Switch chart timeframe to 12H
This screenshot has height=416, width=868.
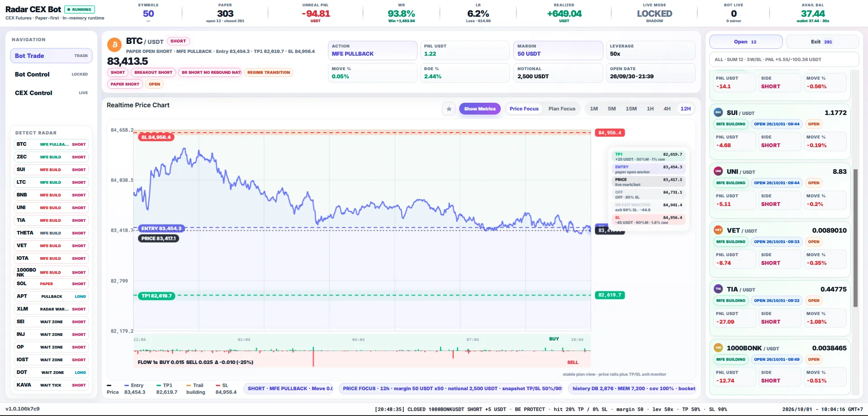pos(685,109)
